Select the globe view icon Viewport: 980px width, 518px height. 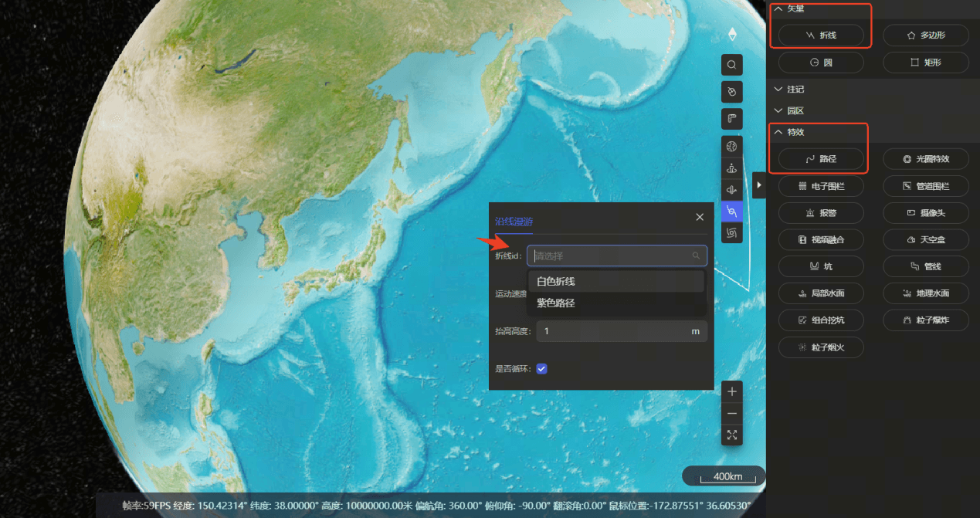(x=731, y=146)
